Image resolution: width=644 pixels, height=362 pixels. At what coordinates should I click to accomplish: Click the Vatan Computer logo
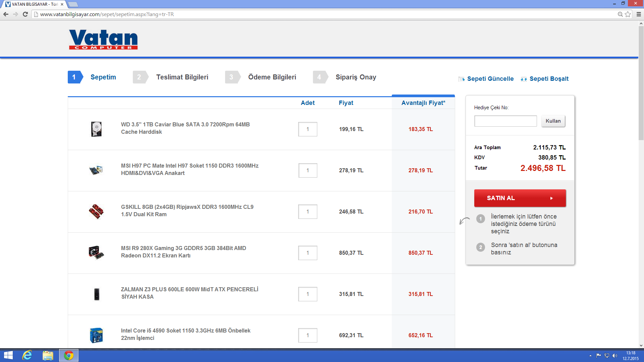click(x=103, y=40)
